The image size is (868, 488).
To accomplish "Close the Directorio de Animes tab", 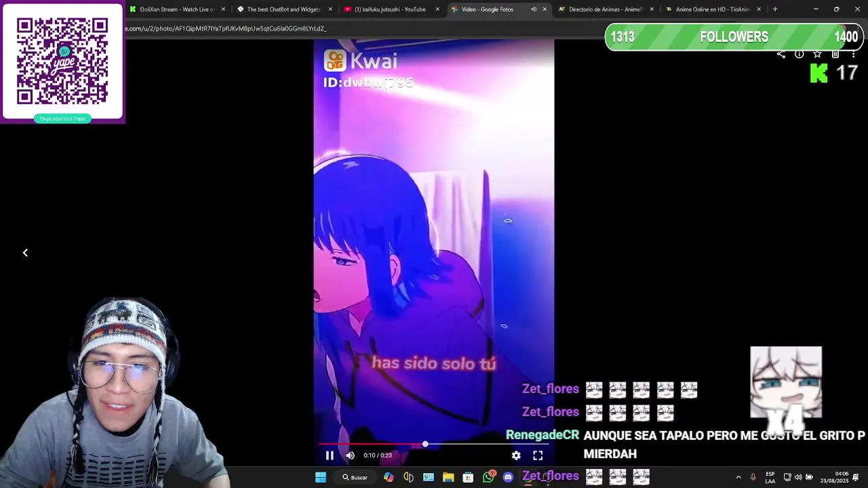I will pyautogui.click(x=652, y=9).
